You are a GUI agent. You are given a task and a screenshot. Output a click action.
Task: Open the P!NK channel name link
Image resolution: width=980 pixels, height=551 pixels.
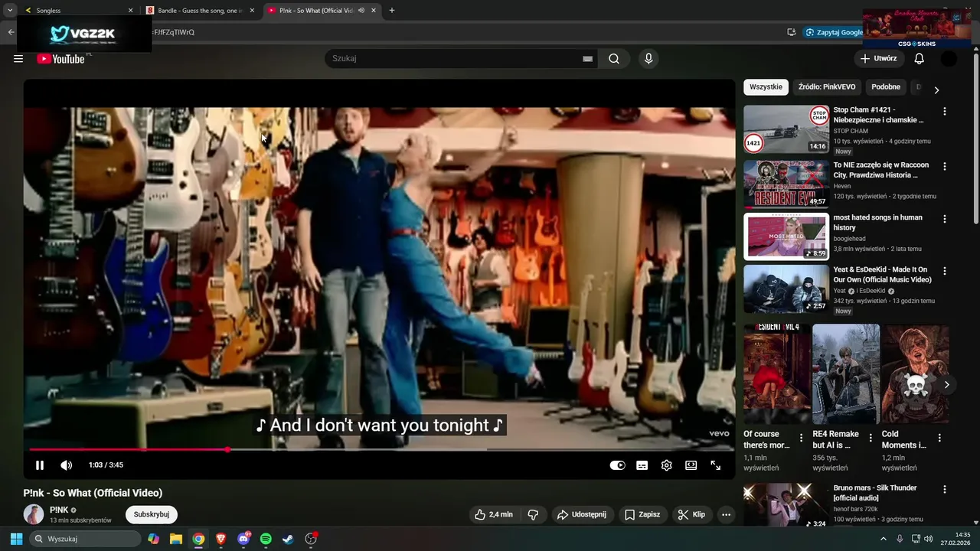pos(59,510)
